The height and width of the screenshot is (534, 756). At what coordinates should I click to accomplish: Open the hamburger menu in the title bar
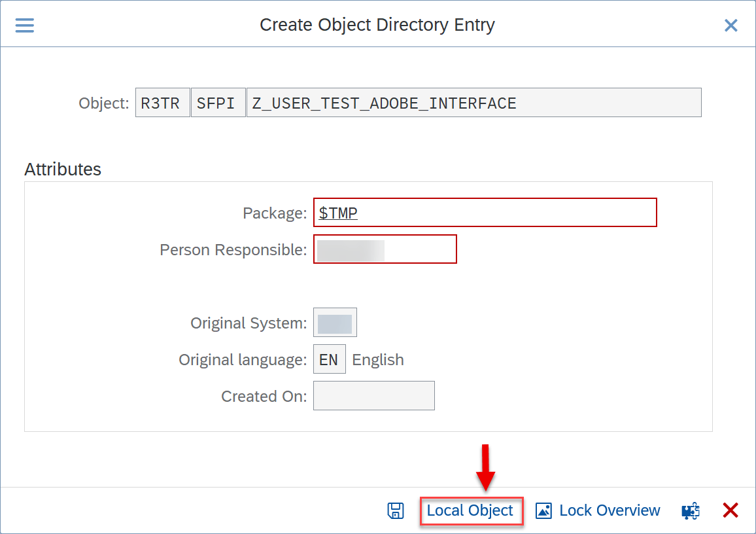click(x=25, y=25)
